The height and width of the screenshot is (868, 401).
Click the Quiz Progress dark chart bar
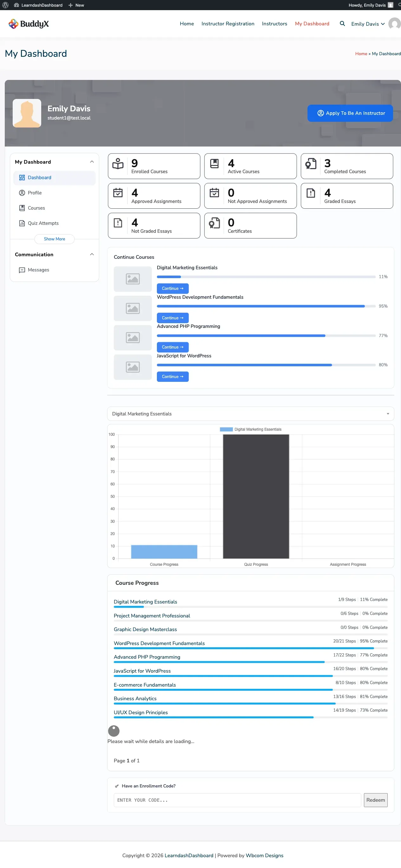pos(256,496)
